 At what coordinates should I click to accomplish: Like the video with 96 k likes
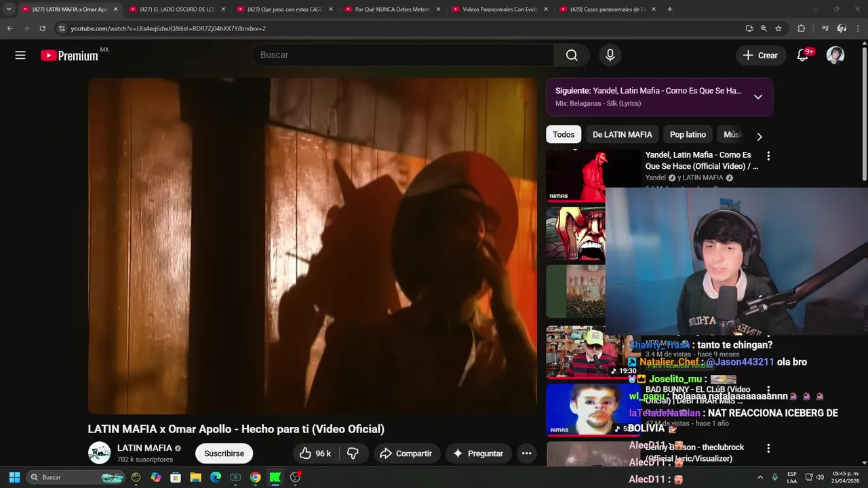tap(316, 453)
